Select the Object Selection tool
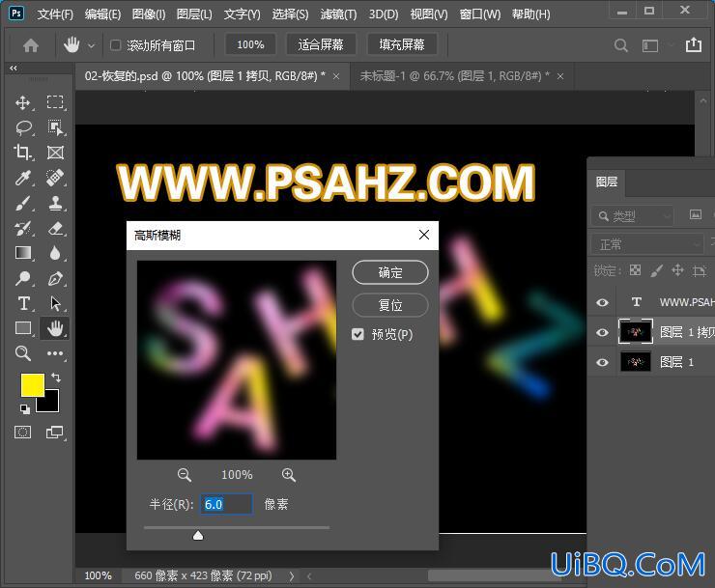715x588 pixels. point(55,128)
